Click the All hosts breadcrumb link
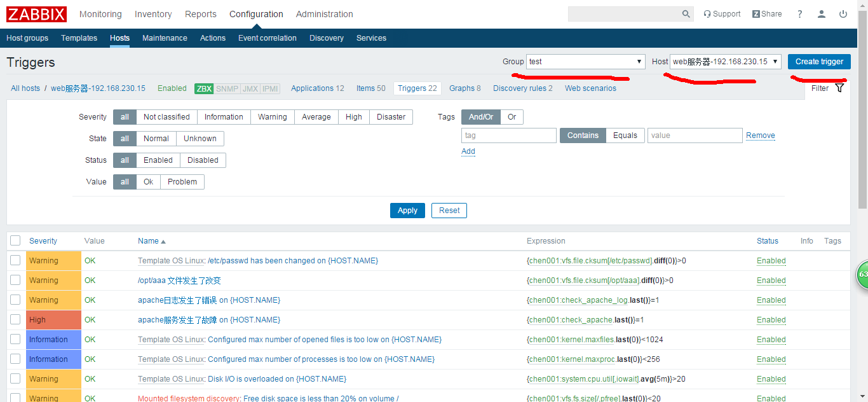 [x=25, y=88]
